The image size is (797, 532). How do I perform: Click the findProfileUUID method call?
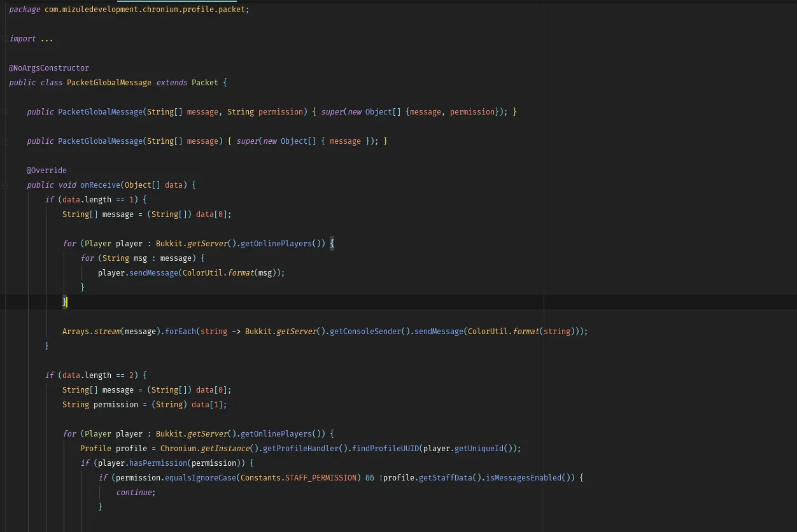click(x=387, y=449)
